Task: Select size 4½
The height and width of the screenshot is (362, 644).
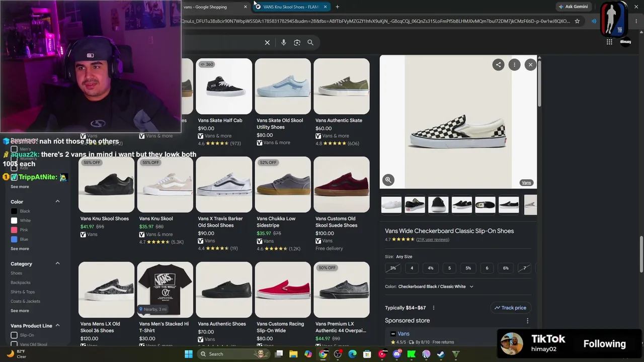Action: (431, 268)
